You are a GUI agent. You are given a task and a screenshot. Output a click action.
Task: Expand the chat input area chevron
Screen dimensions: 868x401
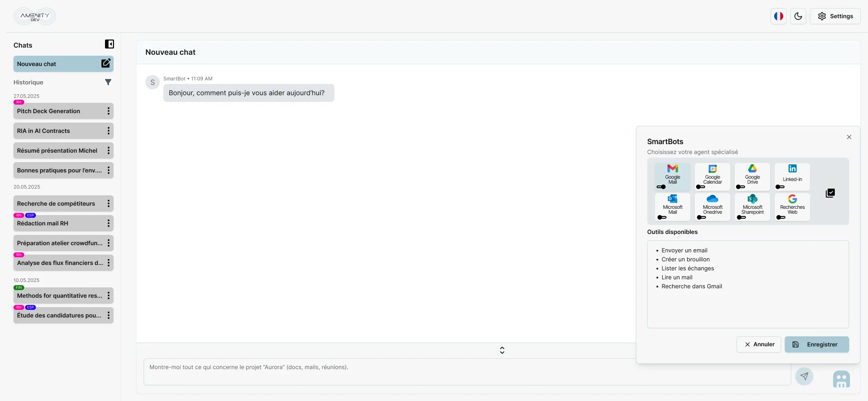(x=502, y=350)
